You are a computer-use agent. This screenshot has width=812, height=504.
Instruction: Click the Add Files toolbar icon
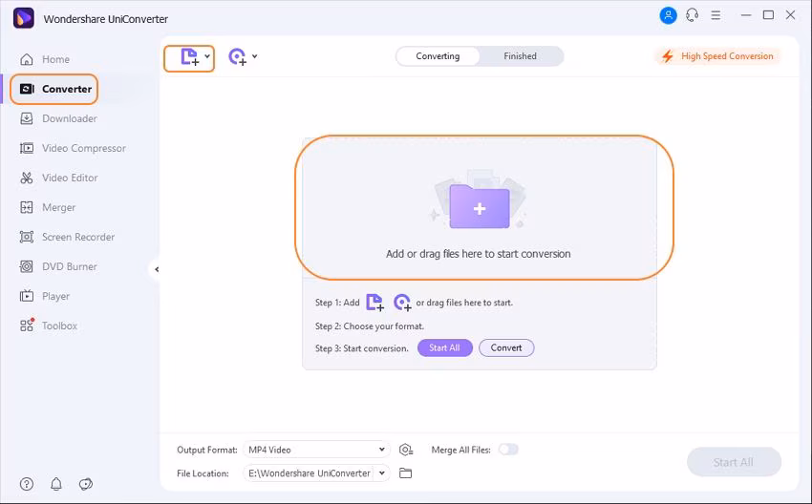189,57
